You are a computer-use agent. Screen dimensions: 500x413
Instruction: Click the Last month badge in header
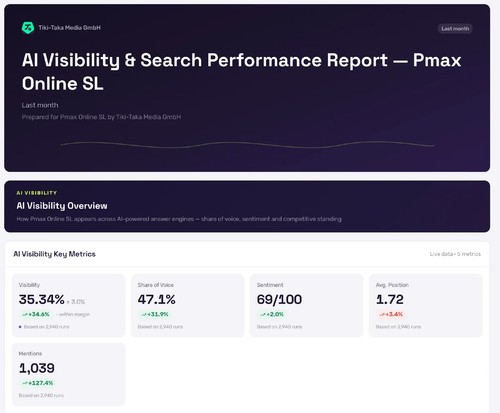point(455,29)
